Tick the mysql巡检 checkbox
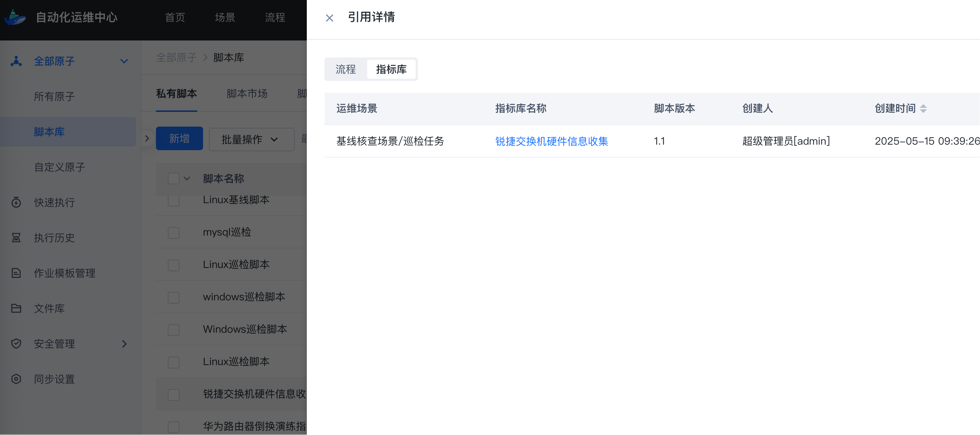This screenshot has height=435, width=980. (x=174, y=233)
